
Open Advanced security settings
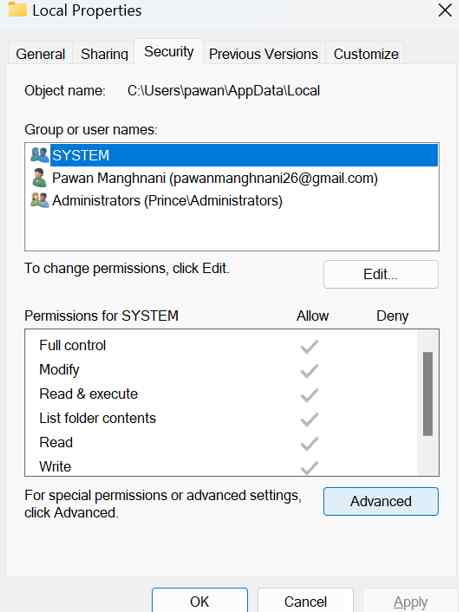click(x=381, y=501)
